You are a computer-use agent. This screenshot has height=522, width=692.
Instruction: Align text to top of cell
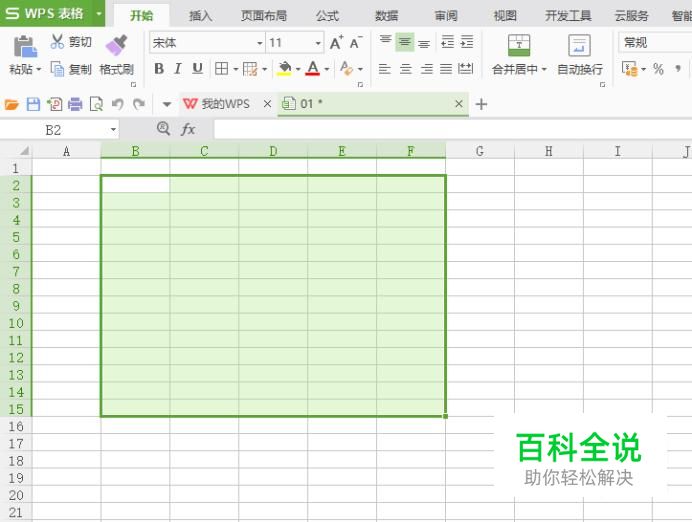[x=385, y=41]
